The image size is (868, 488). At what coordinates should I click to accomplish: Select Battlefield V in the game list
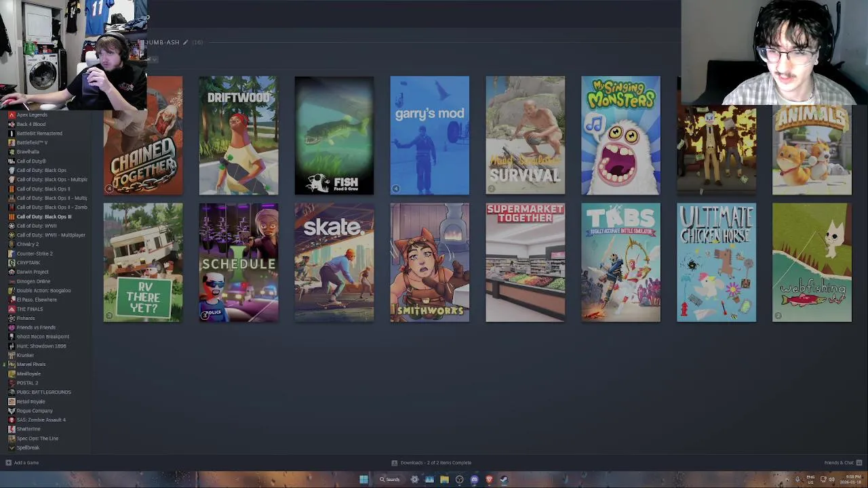tap(46, 143)
